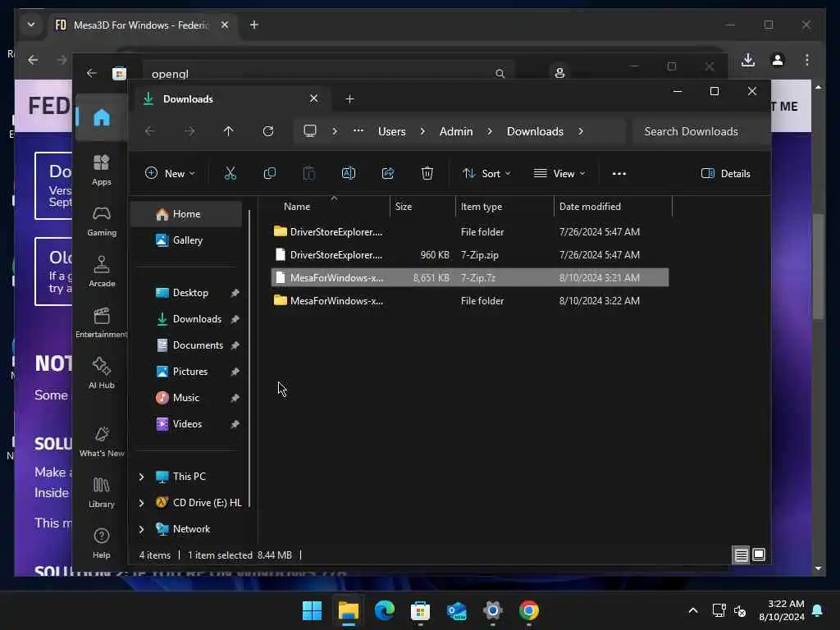Viewport: 840px width, 630px height.
Task: Open AI Hub in Microsoft Store sidebar
Action: [101, 373]
